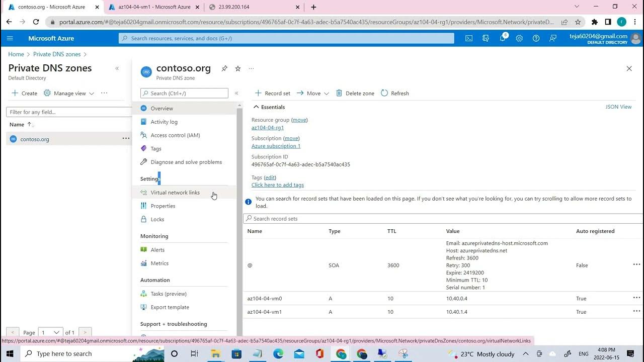This screenshot has height=362, width=644.
Task: Expand the Manage view dropdown
Action: pyautogui.click(x=69, y=93)
